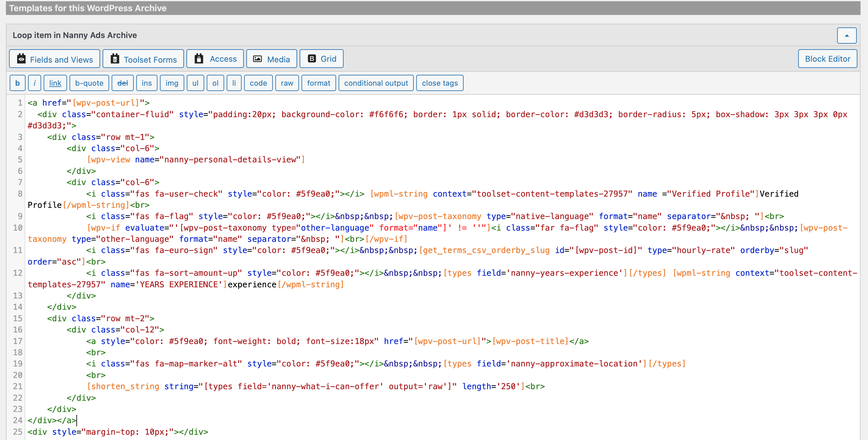868x440 pixels.
Task: Click the get_terms_csv_orderby_slug shortcode
Action: 487,250
